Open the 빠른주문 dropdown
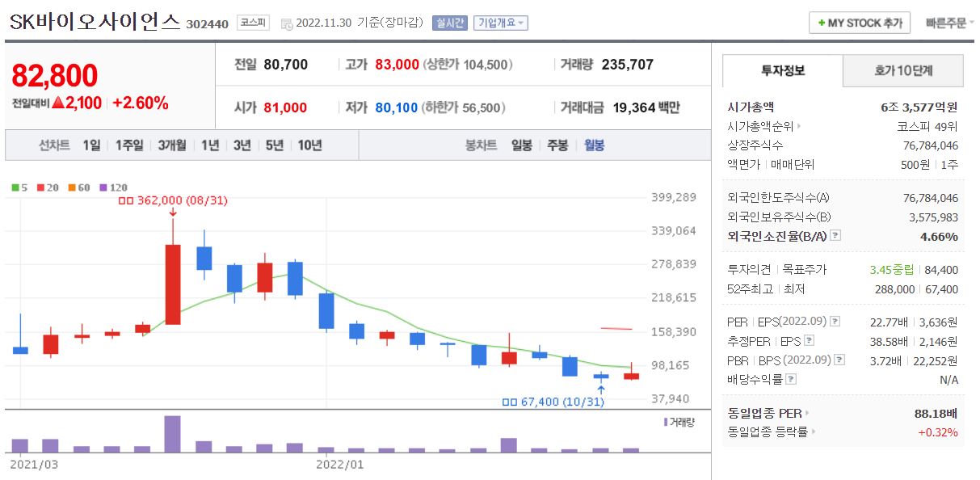980x480 pixels. pyautogui.click(x=949, y=23)
